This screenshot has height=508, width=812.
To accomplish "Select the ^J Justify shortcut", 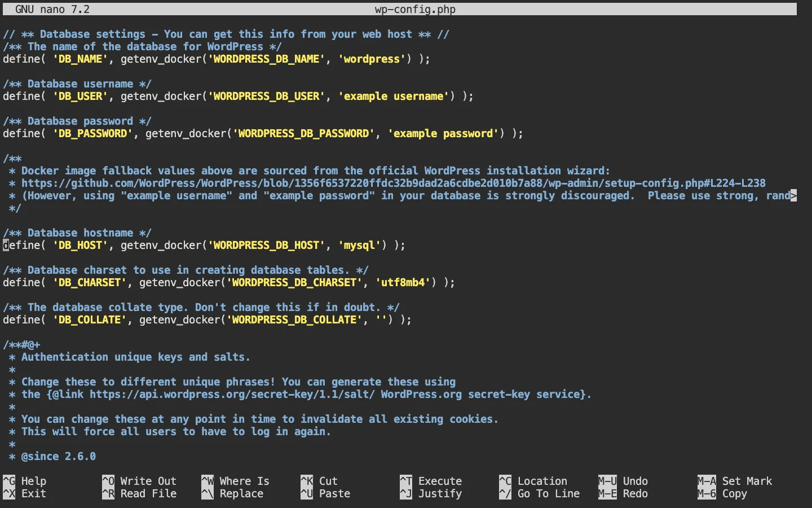I will coord(431,493).
